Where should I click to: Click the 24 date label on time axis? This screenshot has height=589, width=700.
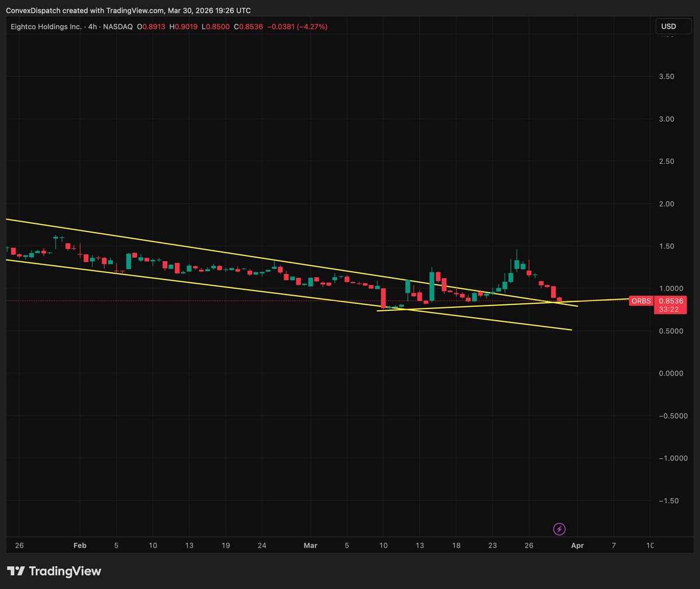coord(262,546)
